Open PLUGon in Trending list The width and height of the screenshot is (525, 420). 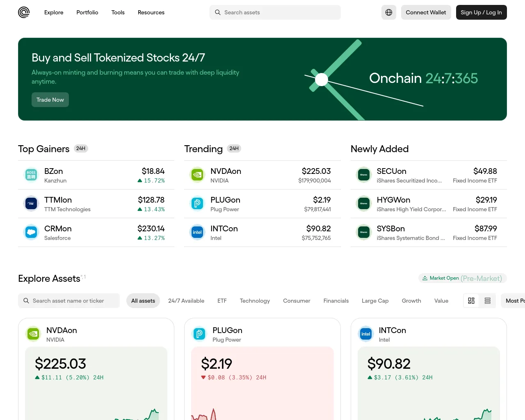click(x=262, y=204)
